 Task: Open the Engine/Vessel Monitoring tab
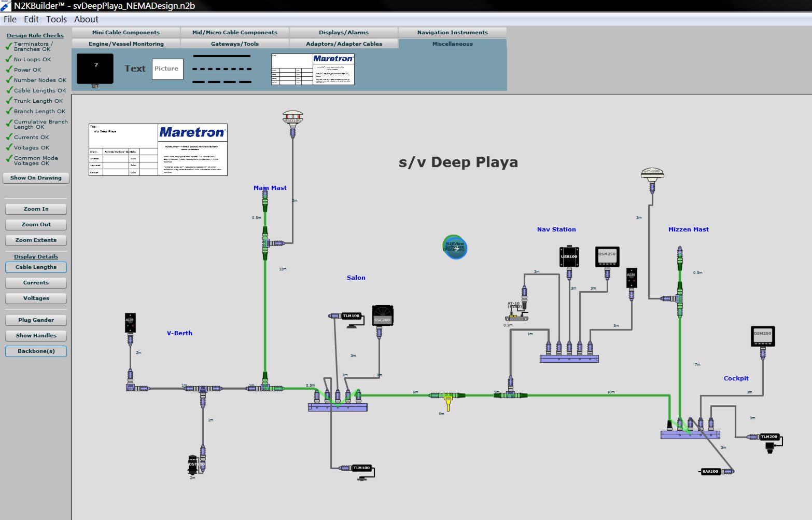coord(126,44)
